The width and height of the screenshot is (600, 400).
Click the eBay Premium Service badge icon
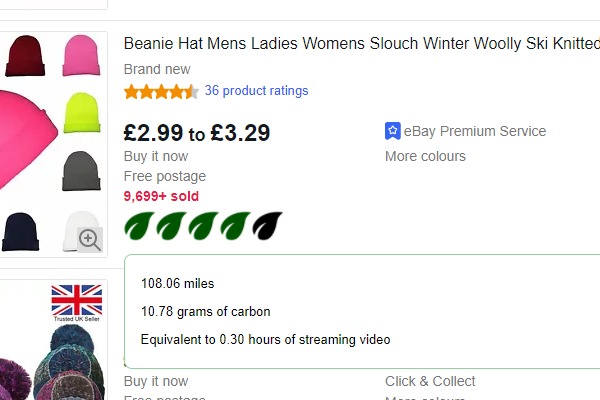393,131
